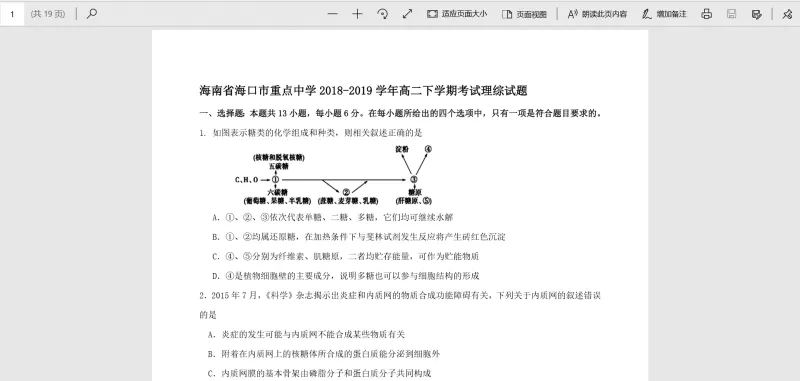Viewport: 800px width, 381px height.
Task: Print the PDF document
Action: [x=707, y=14]
